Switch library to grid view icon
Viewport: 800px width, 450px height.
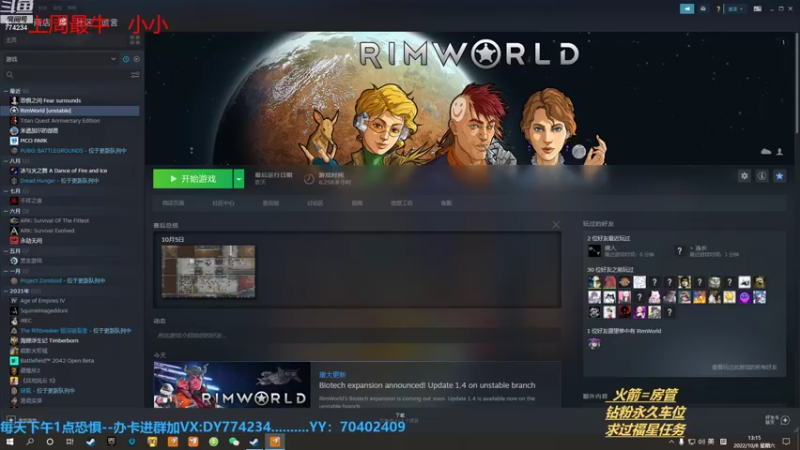point(135,40)
